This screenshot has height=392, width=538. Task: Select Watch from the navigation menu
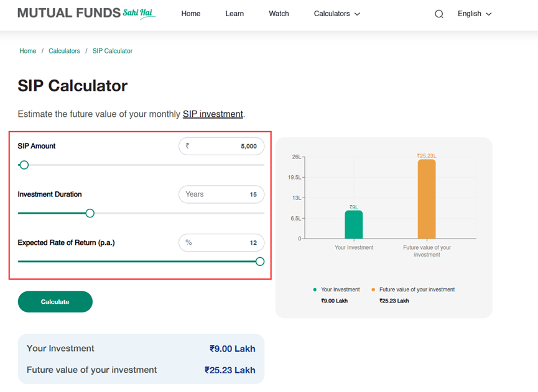click(x=279, y=13)
